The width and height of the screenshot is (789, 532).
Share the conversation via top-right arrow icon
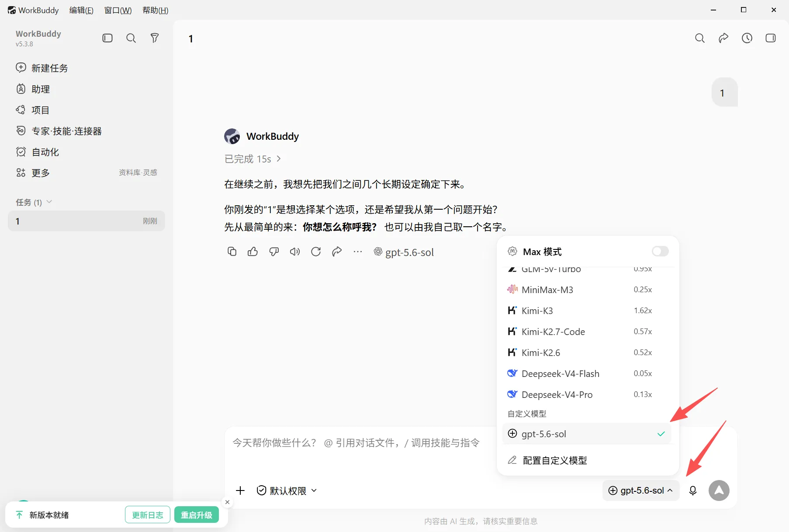(x=723, y=38)
